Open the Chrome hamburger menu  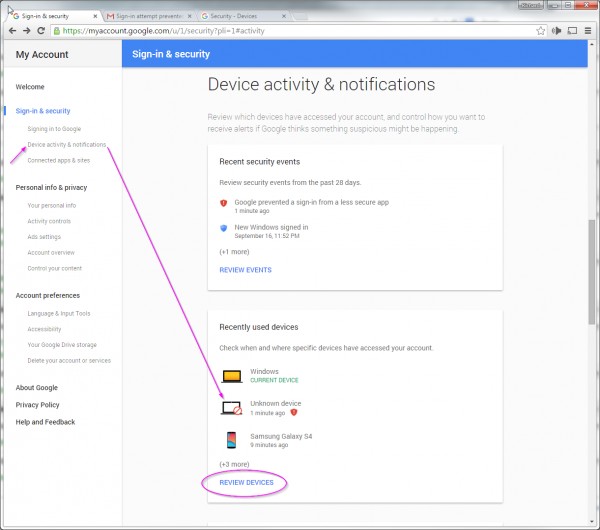pyautogui.click(x=588, y=31)
